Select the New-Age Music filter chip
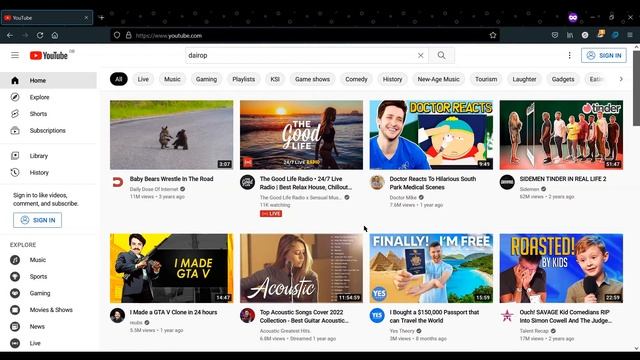The height and width of the screenshot is (360, 640). 438,79
